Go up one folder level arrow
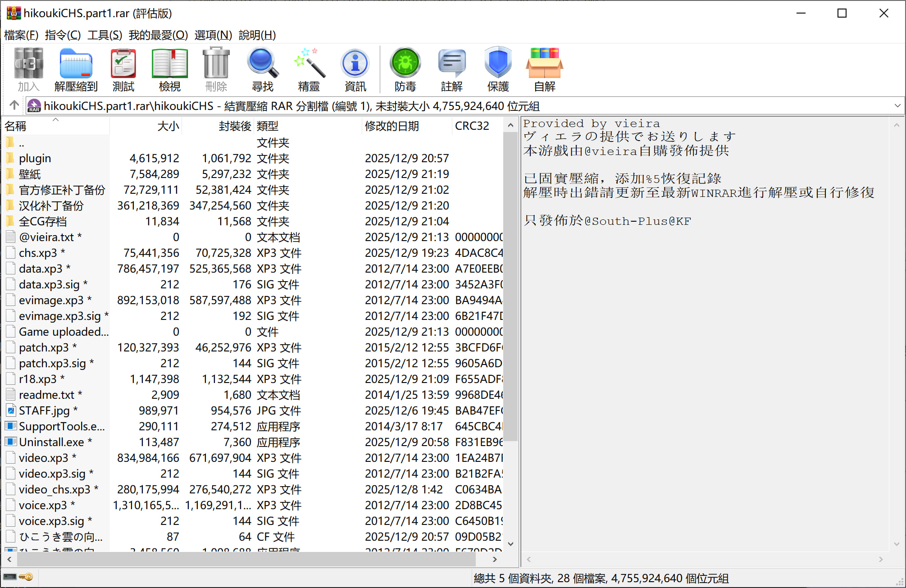906x588 pixels. [14, 105]
